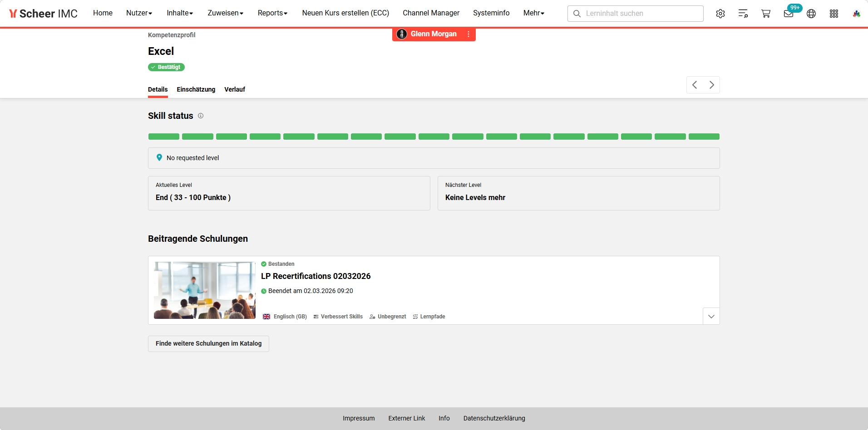Image resolution: width=868 pixels, height=430 pixels.
Task: Click the green Bestätigt status badge
Action: pyautogui.click(x=166, y=67)
